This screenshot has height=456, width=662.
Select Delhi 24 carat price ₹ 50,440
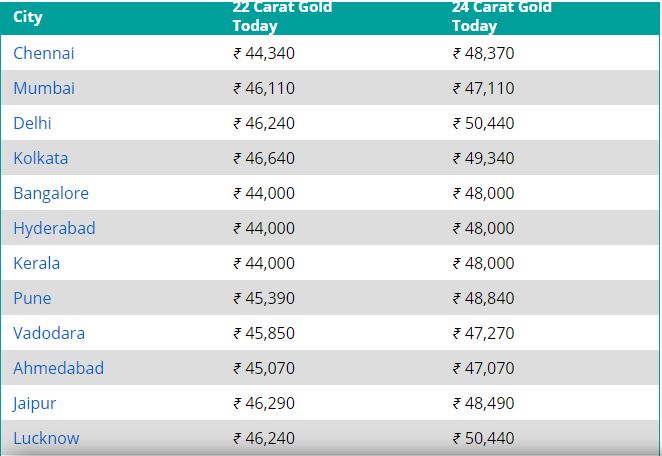click(x=483, y=123)
